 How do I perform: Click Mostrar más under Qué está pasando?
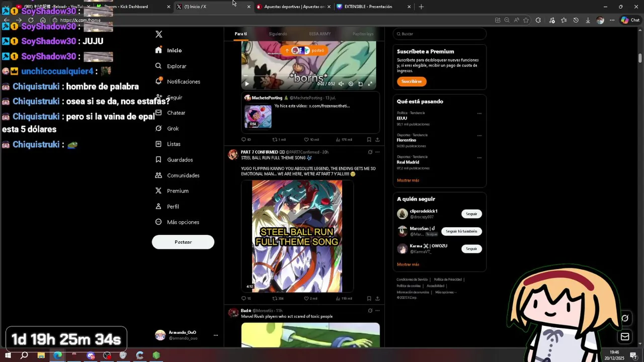[x=408, y=180]
